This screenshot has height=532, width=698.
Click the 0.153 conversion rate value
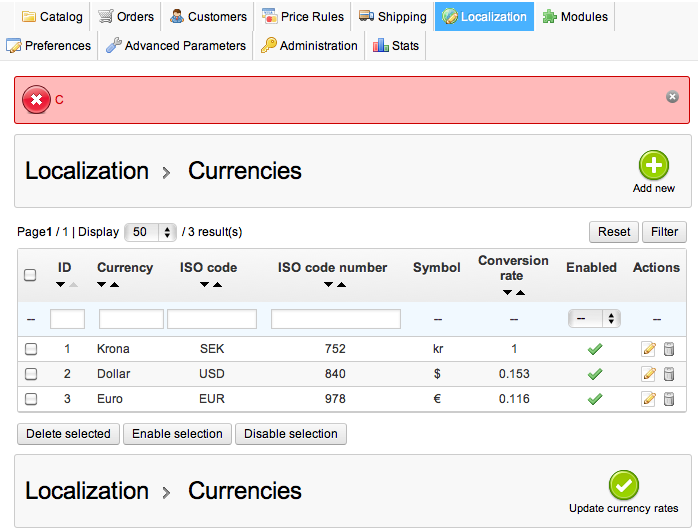coord(514,374)
